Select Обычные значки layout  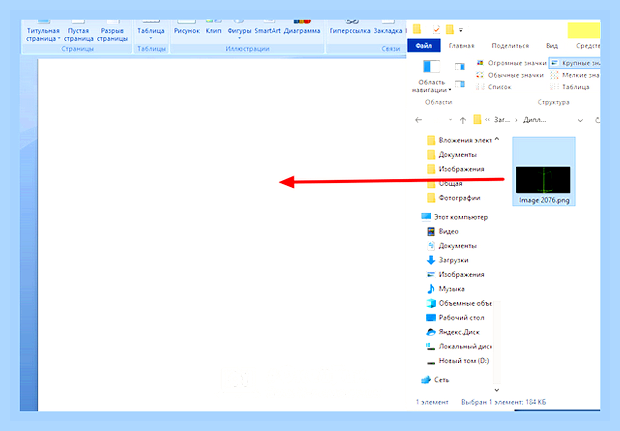[510, 75]
